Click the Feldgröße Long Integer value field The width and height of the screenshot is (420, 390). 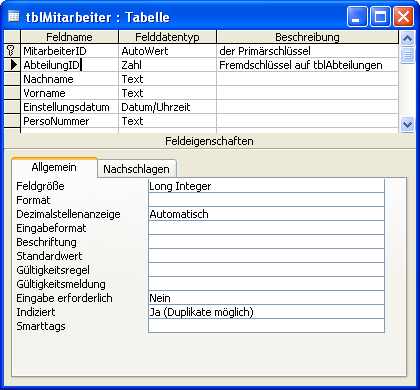click(266, 186)
